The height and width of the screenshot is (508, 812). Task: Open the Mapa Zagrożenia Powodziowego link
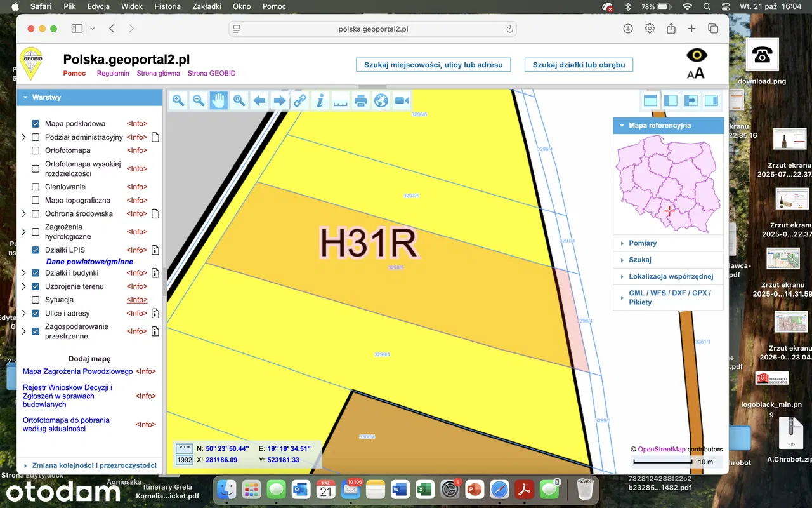(77, 371)
